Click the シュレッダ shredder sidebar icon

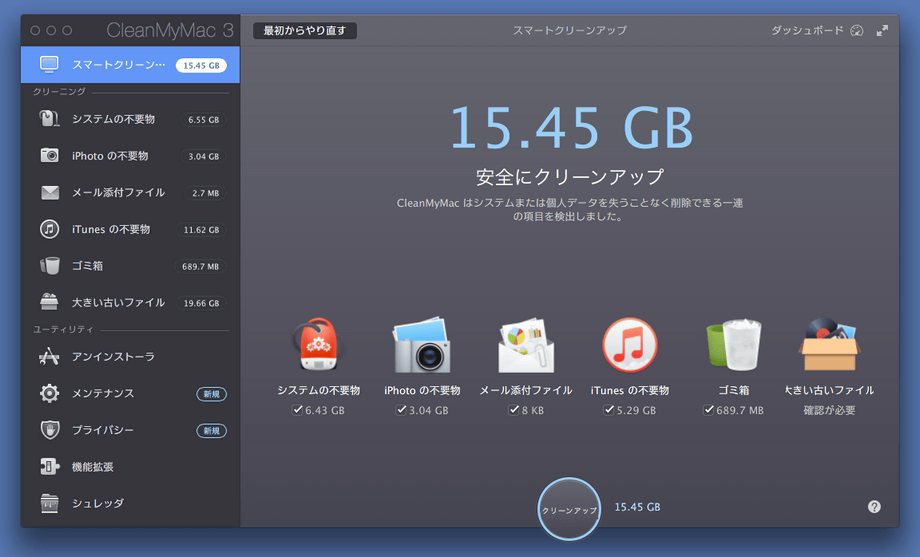click(x=49, y=503)
